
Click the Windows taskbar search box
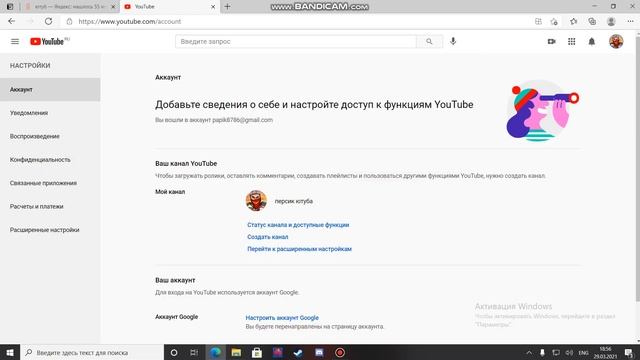[92, 352]
